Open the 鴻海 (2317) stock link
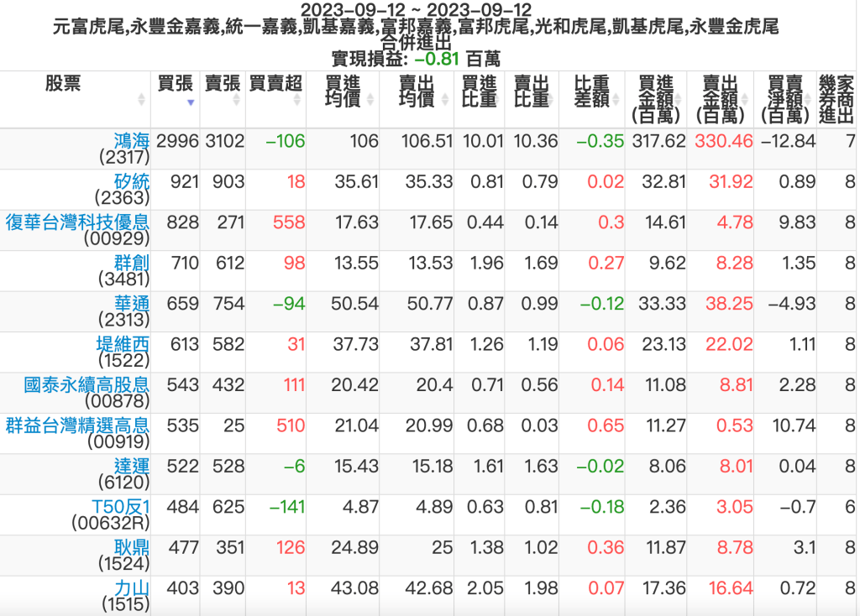 [x=131, y=140]
